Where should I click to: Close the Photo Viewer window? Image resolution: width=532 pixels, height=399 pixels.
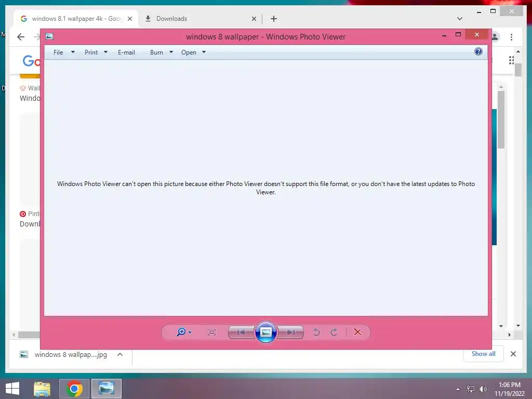[x=477, y=34]
